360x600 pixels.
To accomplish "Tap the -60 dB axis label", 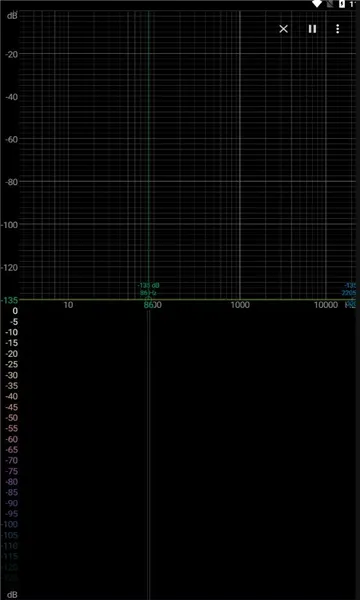I will pos(11,139).
